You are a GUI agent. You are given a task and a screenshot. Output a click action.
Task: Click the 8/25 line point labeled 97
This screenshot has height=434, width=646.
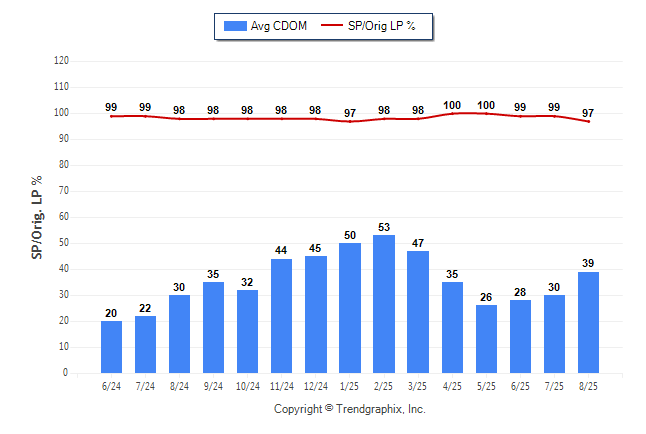pyautogui.click(x=588, y=122)
